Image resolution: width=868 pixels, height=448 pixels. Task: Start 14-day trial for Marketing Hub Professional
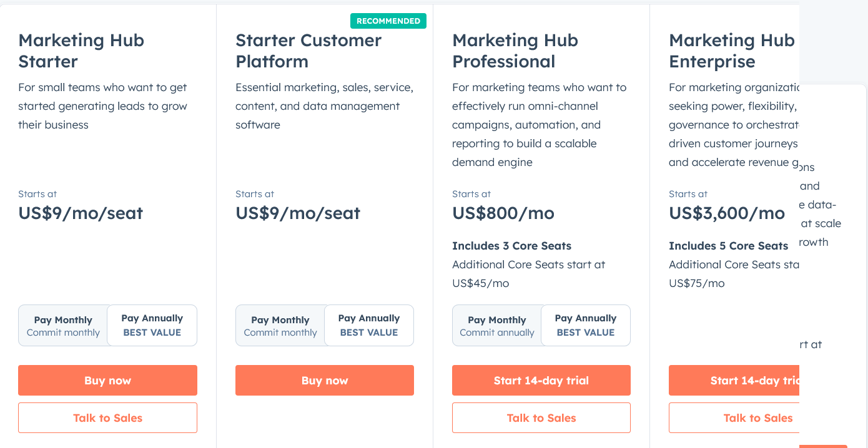541,381
